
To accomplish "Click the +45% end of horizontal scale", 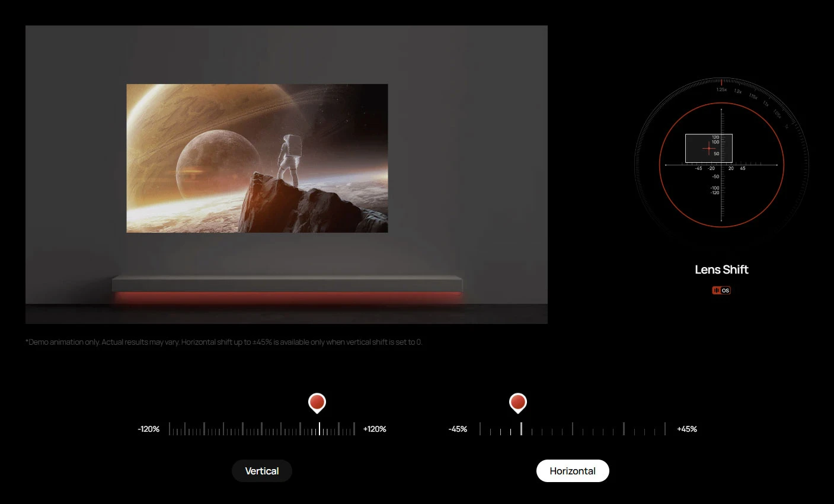I will pyautogui.click(x=687, y=429).
